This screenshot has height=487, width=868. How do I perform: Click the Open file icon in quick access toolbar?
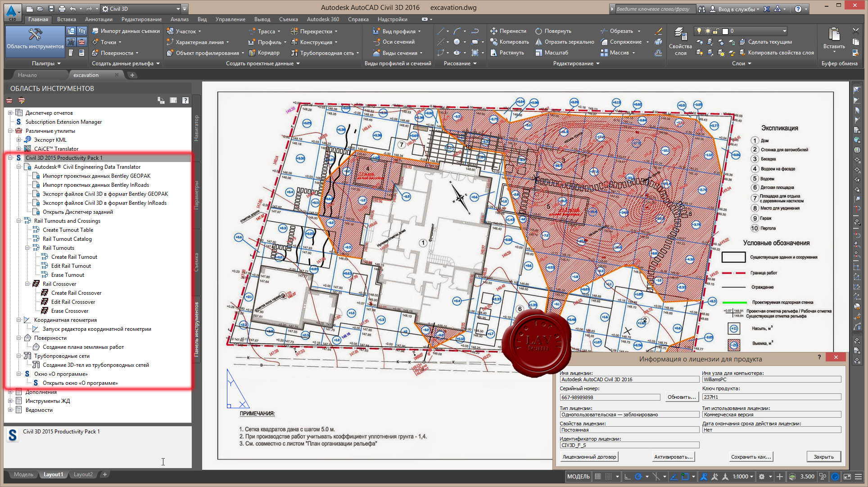pos(40,9)
